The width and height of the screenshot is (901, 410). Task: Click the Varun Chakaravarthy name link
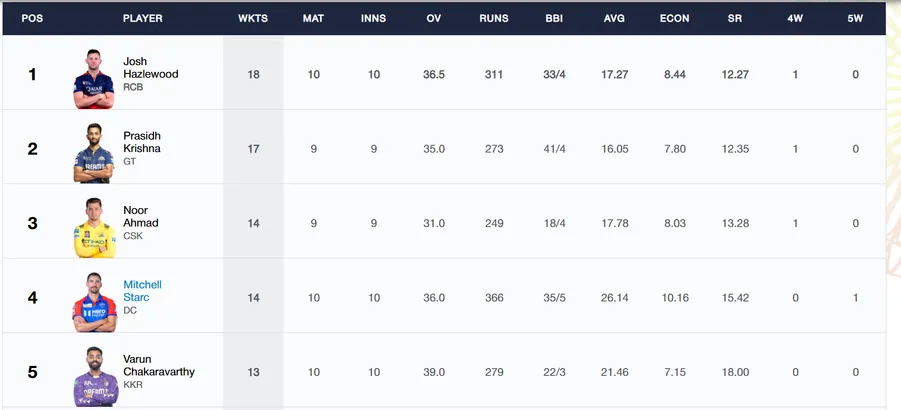[x=159, y=366]
